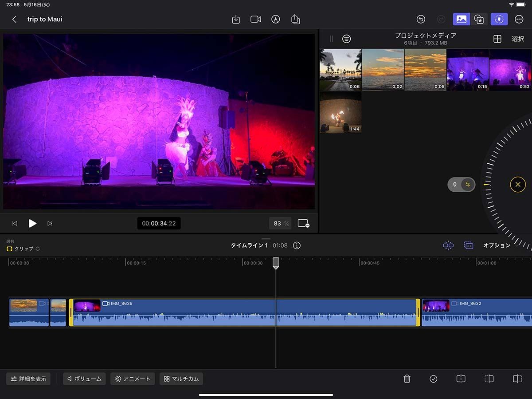Open timeline オプション menu
Viewport: 532px width, 399px height.
(497, 245)
